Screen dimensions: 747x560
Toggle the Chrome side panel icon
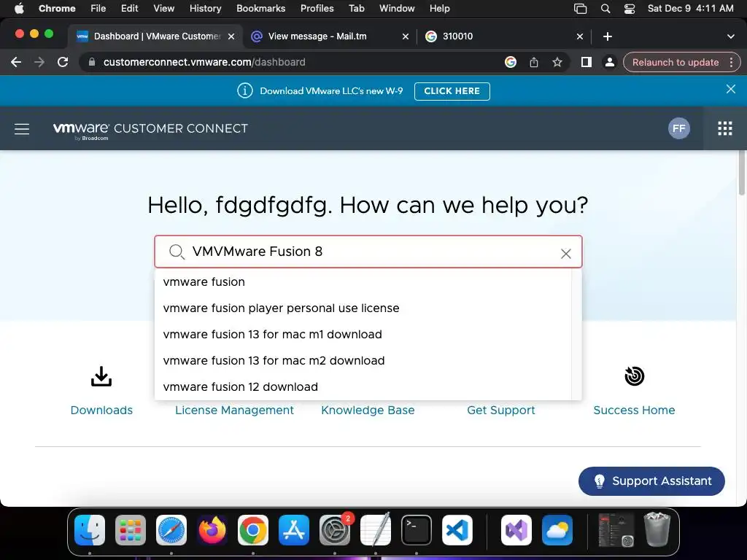[586, 62]
